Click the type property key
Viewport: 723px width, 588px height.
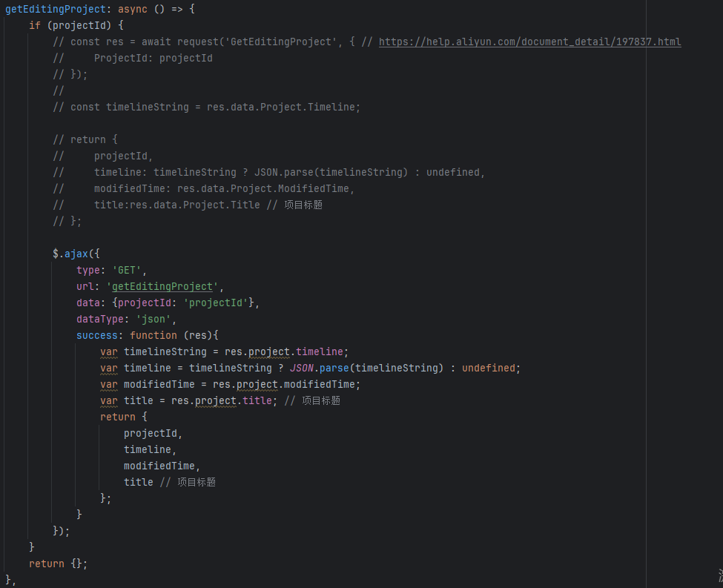point(88,270)
